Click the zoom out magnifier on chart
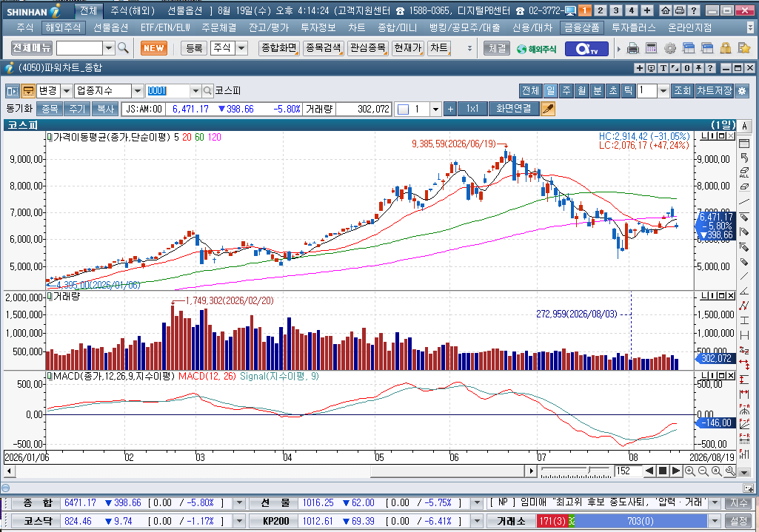 703,471
